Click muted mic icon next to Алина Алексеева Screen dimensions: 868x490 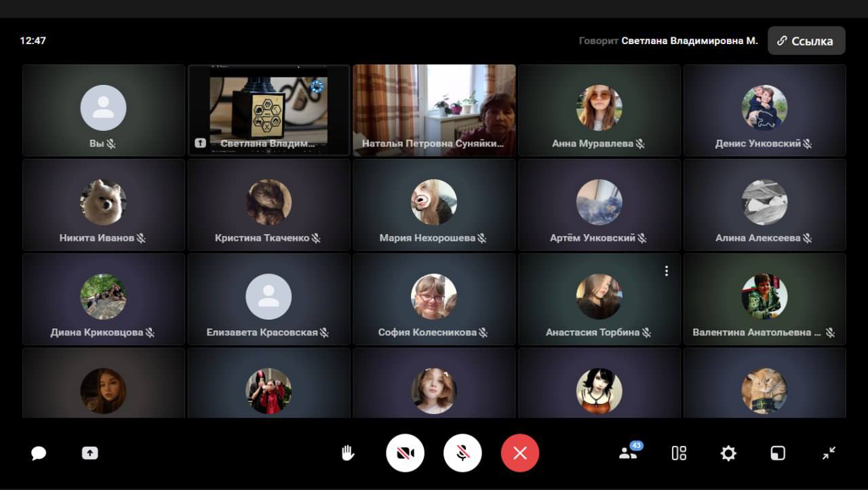pos(808,238)
